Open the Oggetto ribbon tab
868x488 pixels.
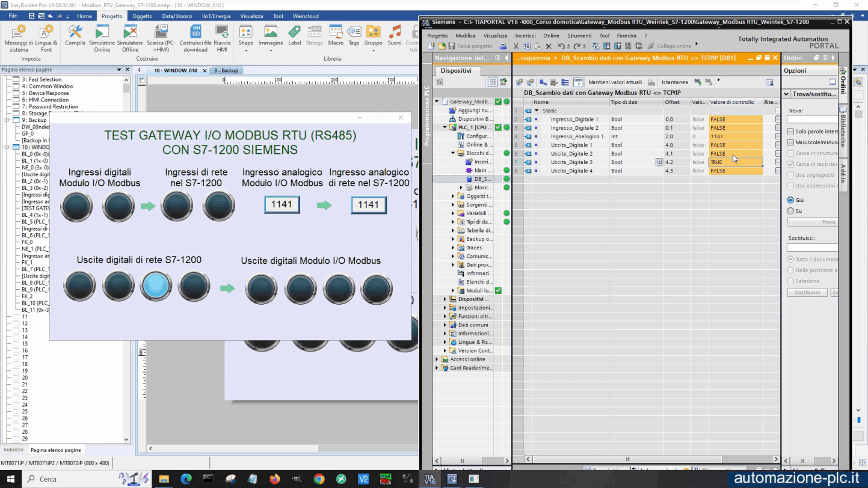143,16
